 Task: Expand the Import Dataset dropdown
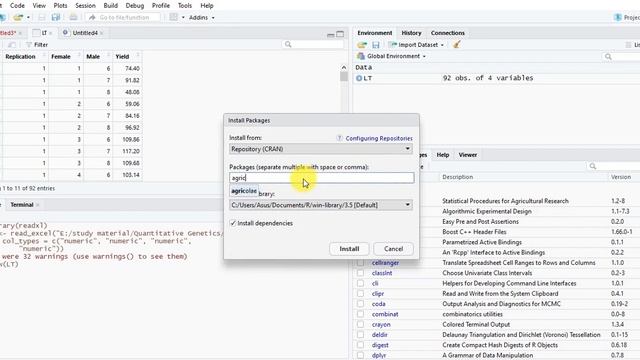coord(442,45)
